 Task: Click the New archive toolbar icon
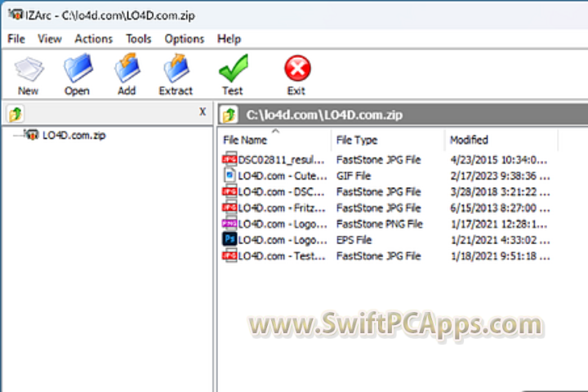pyautogui.click(x=29, y=69)
